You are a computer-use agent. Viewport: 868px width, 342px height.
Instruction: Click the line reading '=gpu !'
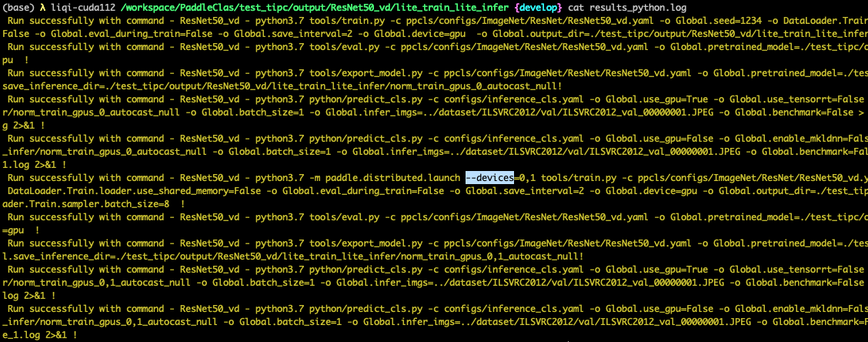coord(22,229)
